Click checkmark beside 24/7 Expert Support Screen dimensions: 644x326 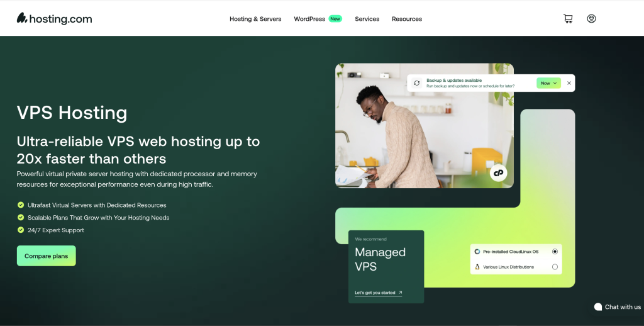(21, 230)
